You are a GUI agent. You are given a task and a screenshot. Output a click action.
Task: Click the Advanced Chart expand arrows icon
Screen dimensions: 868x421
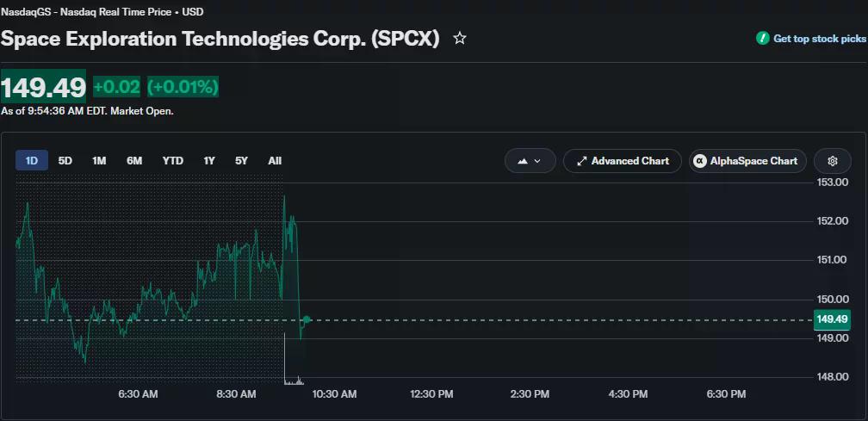581,161
